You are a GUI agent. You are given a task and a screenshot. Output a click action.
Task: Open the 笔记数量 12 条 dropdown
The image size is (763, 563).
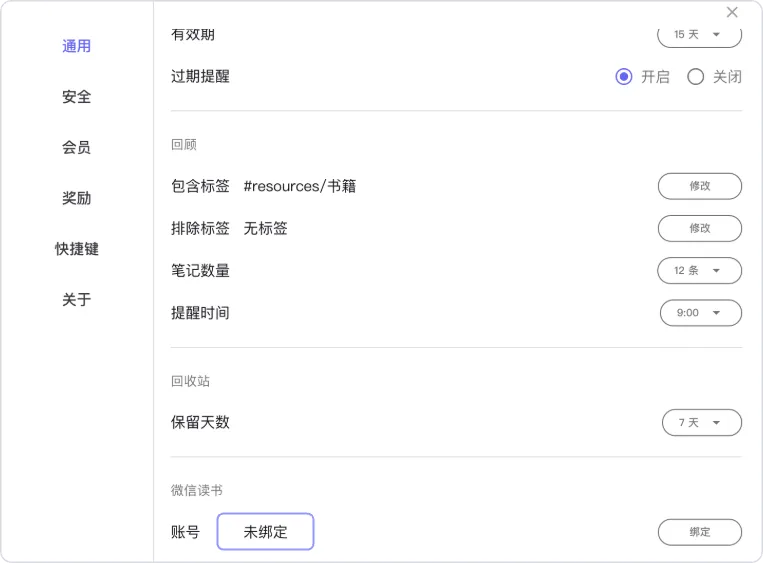[699, 271]
